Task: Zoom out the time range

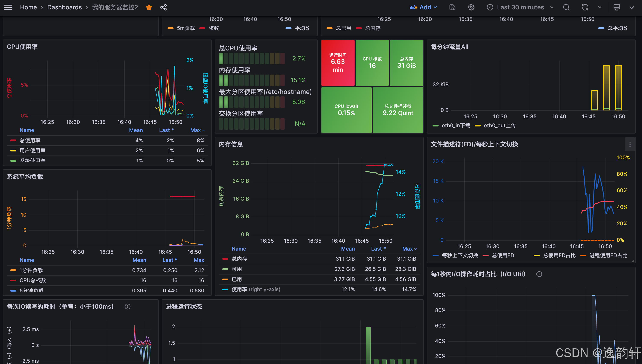Action: coord(566,7)
